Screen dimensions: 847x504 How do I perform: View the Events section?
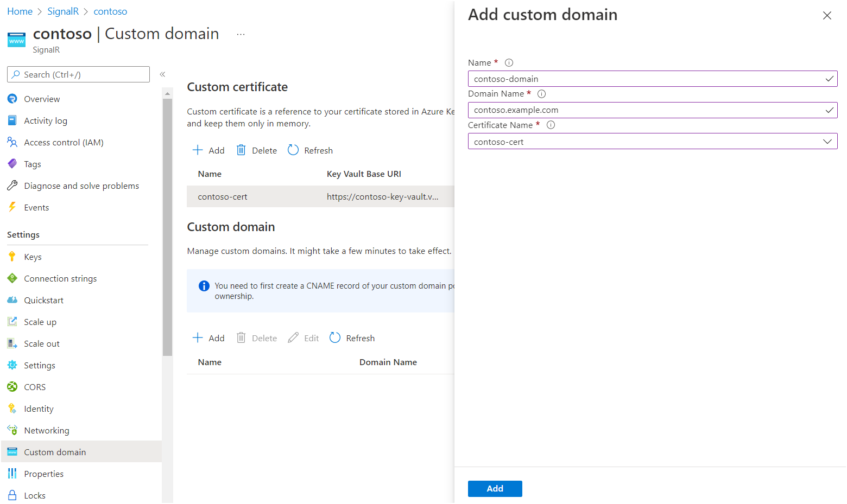(36, 207)
